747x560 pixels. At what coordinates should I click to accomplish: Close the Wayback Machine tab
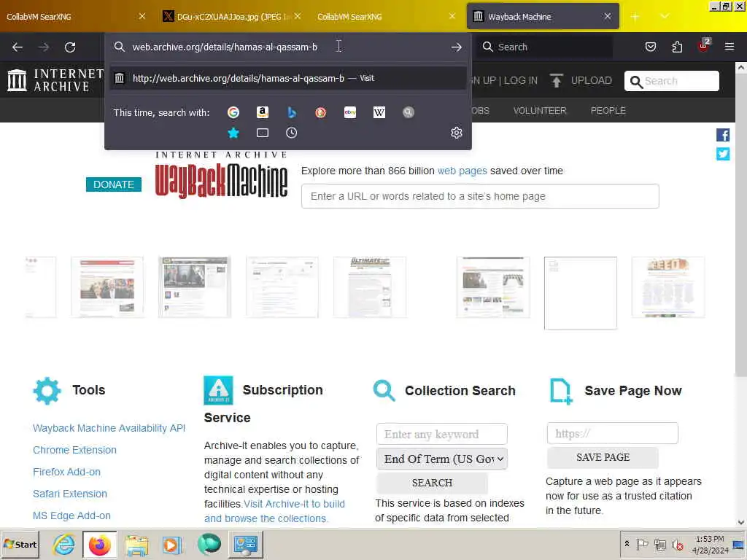click(x=608, y=16)
